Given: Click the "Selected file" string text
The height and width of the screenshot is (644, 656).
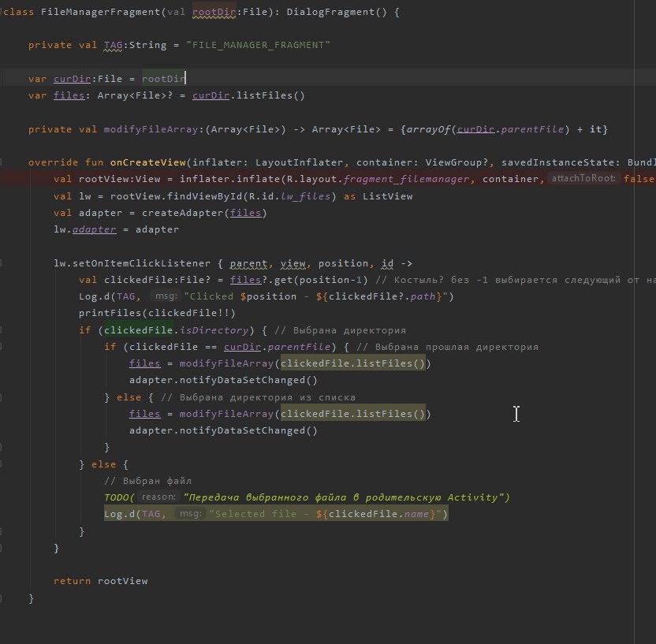Looking at the screenshot, I should (x=255, y=514).
